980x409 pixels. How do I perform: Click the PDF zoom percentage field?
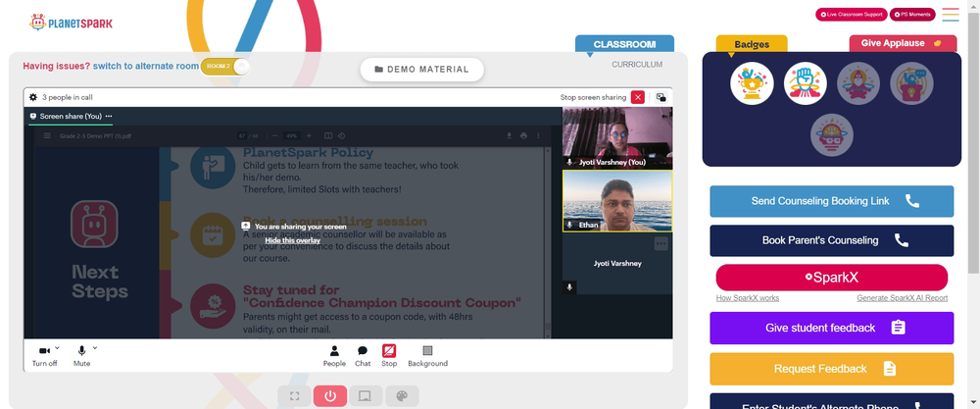[x=291, y=135]
